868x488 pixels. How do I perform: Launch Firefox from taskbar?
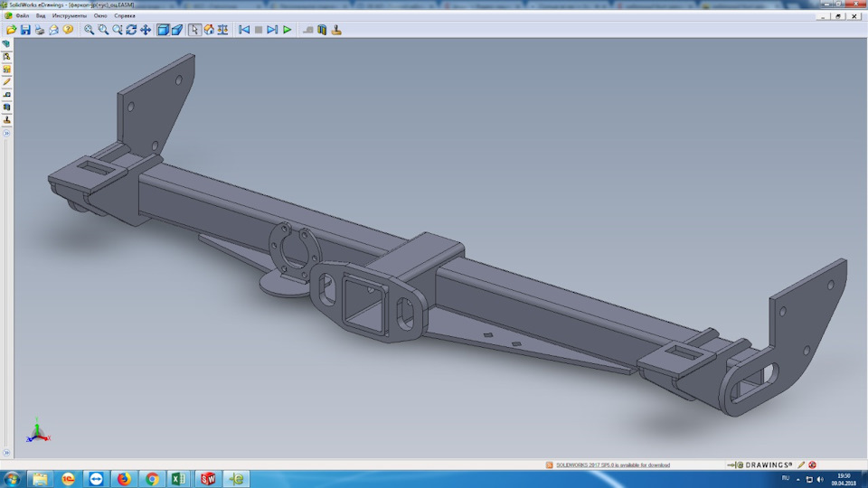pos(125,479)
